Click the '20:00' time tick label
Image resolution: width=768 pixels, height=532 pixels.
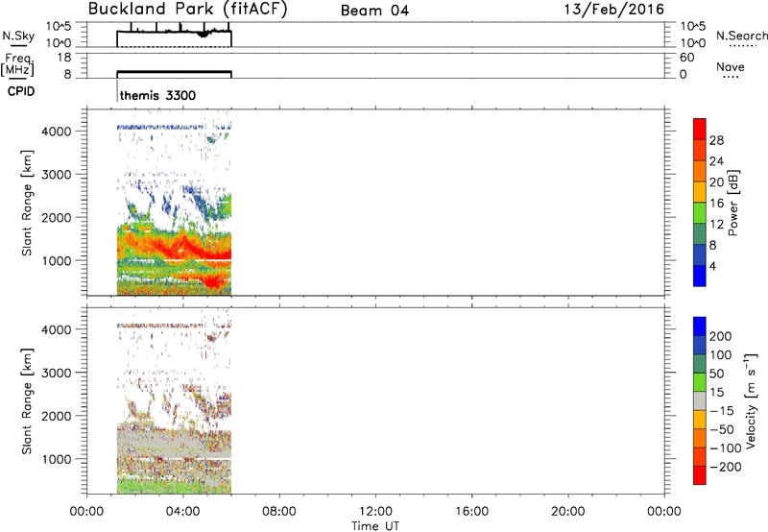point(568,512)
